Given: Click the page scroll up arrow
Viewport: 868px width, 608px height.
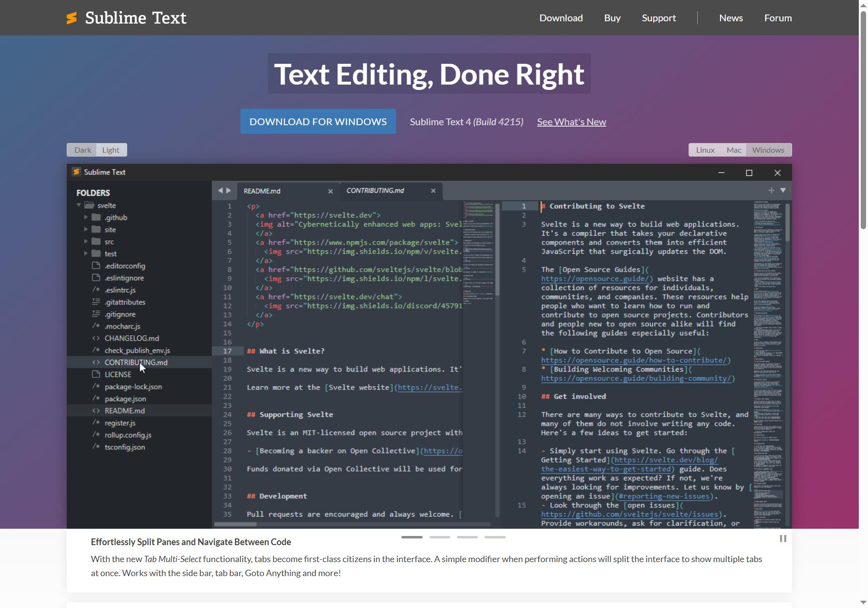Looking at the screenshot, I should (863, 4).
